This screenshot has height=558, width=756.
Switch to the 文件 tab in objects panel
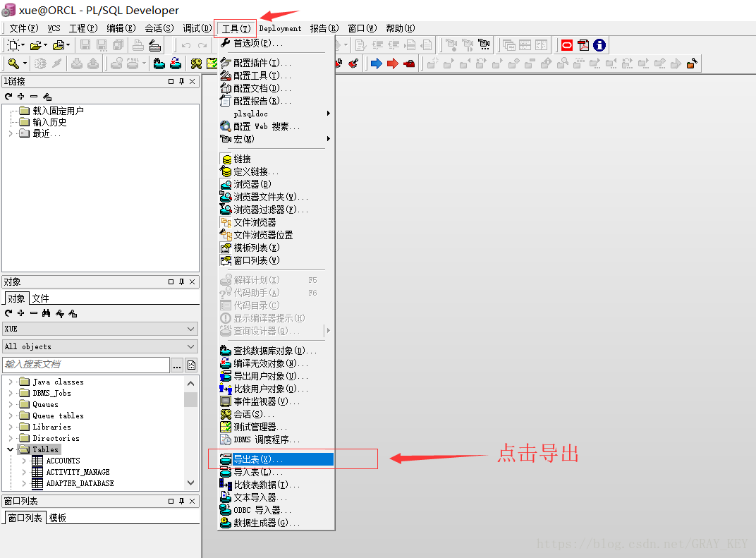(x=40, y=298)
